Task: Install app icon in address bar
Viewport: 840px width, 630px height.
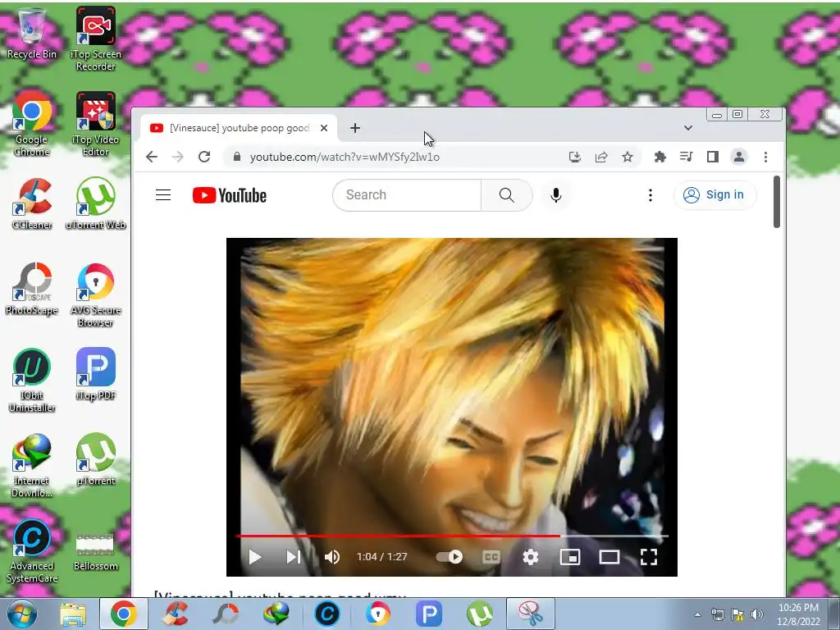Action: (575, 157)
